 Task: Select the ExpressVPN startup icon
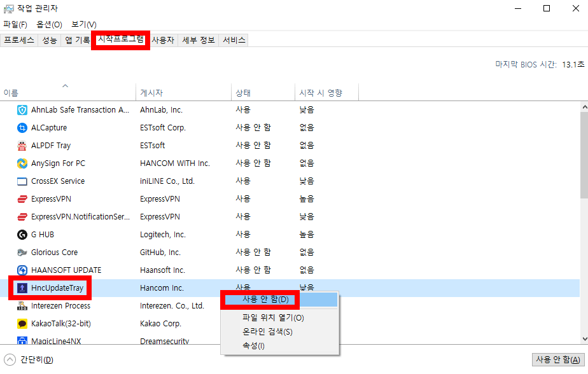tap(22, 198)
